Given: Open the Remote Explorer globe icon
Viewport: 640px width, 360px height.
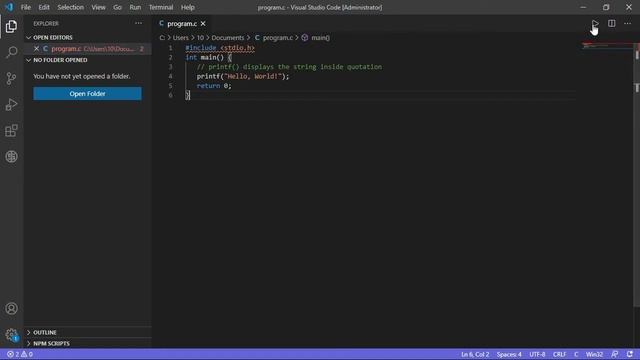Looking at the screenshot, I should click(11, 157).
